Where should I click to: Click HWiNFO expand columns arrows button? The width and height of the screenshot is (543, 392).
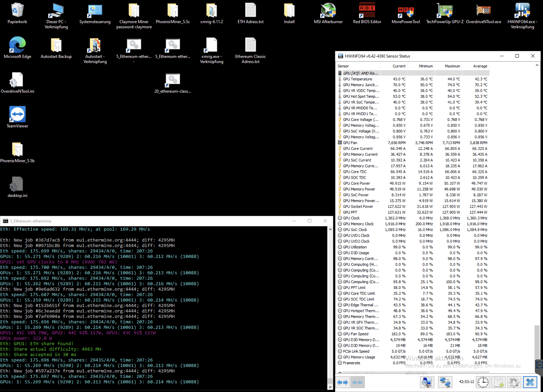pos(342,382)
